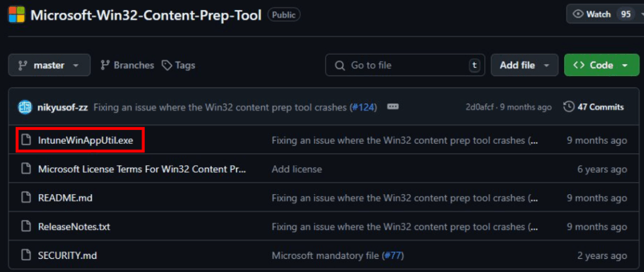
Task: Open the ReleaseNotes.txt file
Action: (74, 227)
